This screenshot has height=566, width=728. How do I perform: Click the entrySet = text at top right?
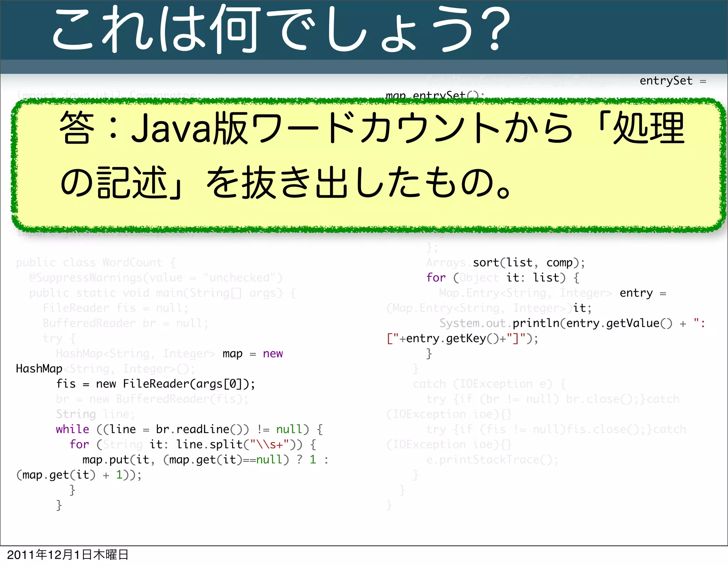673,81
